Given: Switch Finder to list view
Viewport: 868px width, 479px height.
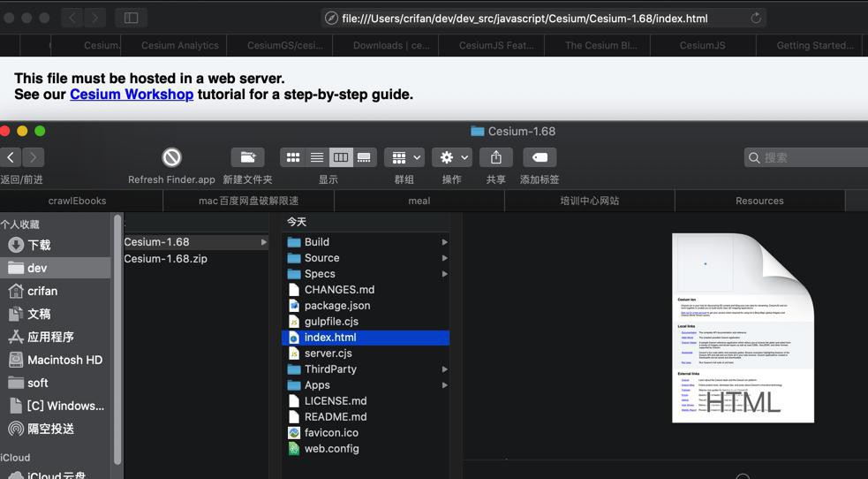Looking at the screenshot, I should point(317,157).
